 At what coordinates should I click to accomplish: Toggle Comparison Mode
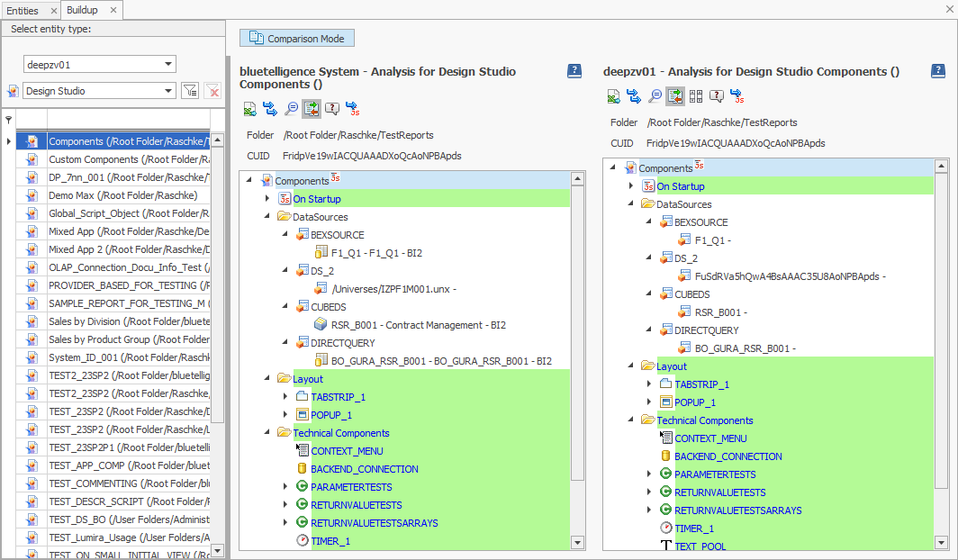click(x=298, y=38)
